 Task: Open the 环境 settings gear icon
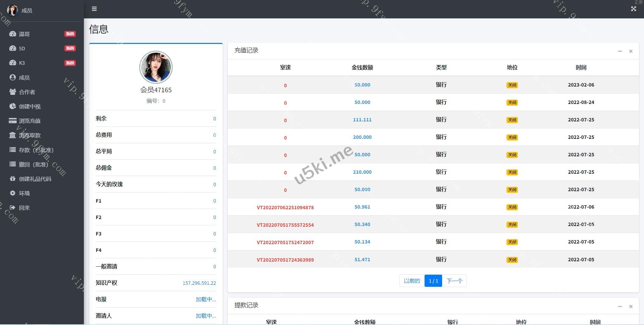13,193
